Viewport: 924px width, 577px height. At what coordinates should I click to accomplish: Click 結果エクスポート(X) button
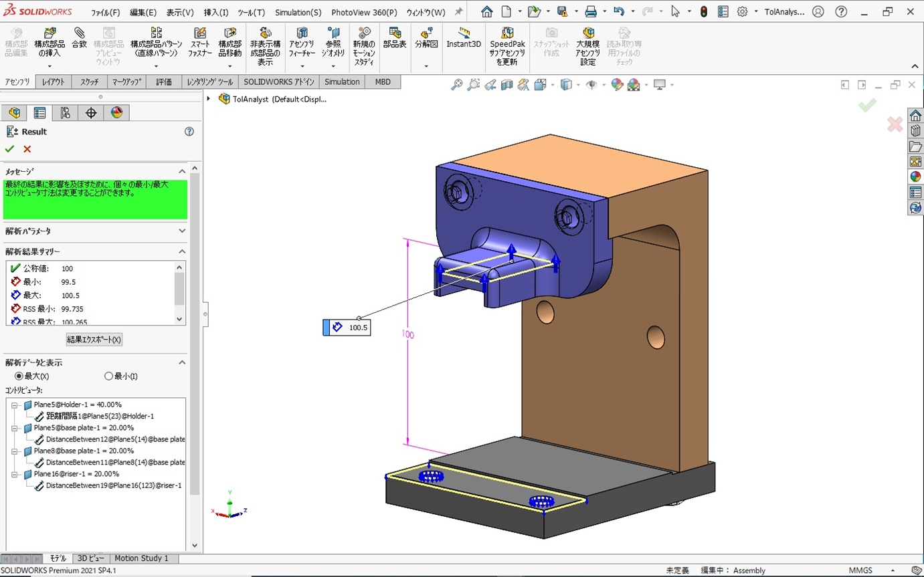pyautogui.click(x=94, y=340)
